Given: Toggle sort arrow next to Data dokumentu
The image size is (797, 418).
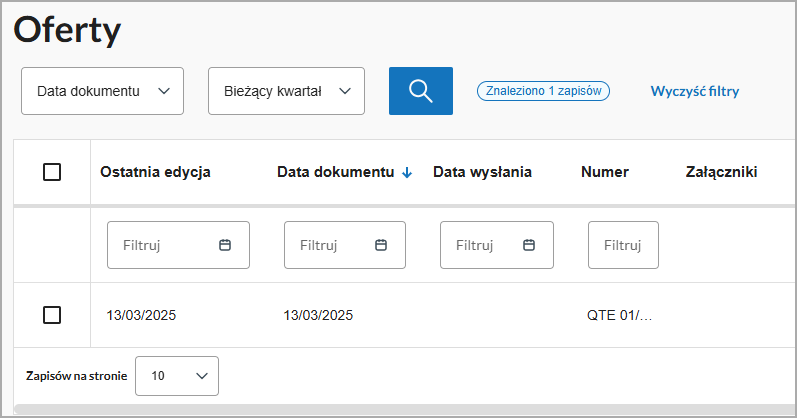Looking at the screenshot, I should coord(407,173).
